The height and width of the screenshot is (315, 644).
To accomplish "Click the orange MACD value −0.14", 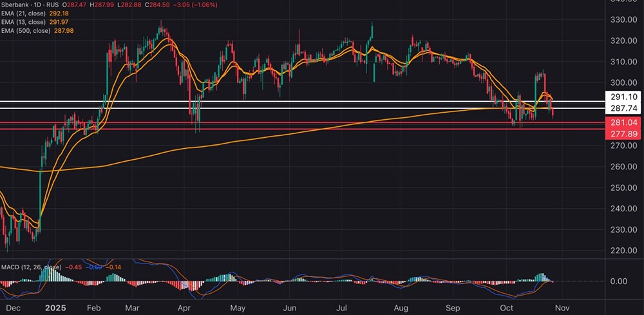I will [x=113, y=267].
